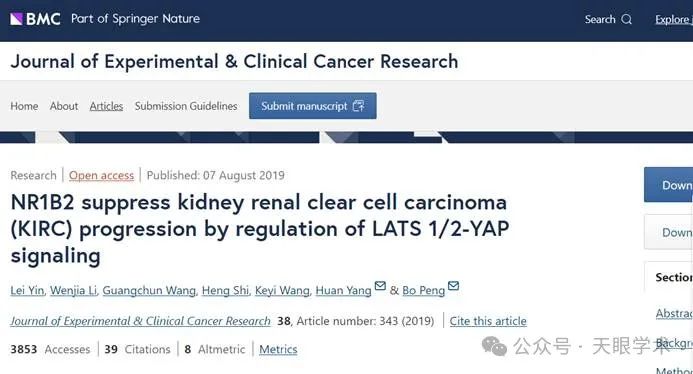
Task: Open the Metrics link
Action: 278,349
